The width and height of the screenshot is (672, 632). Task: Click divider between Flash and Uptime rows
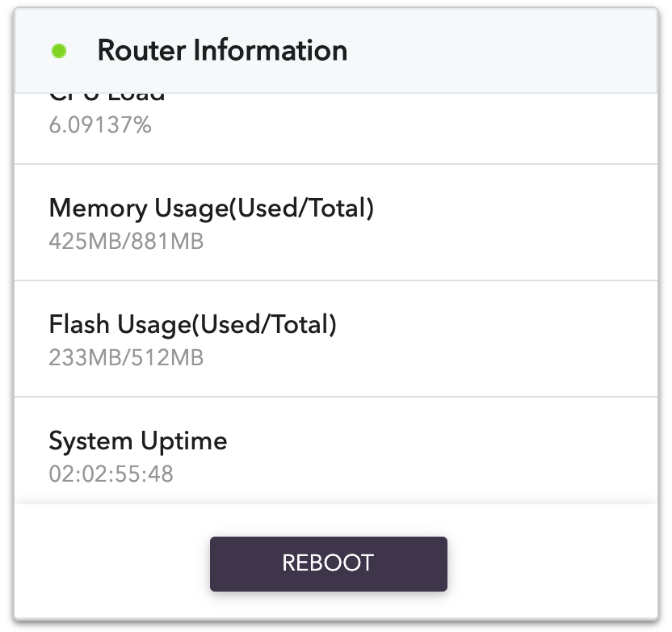(336, 397)
